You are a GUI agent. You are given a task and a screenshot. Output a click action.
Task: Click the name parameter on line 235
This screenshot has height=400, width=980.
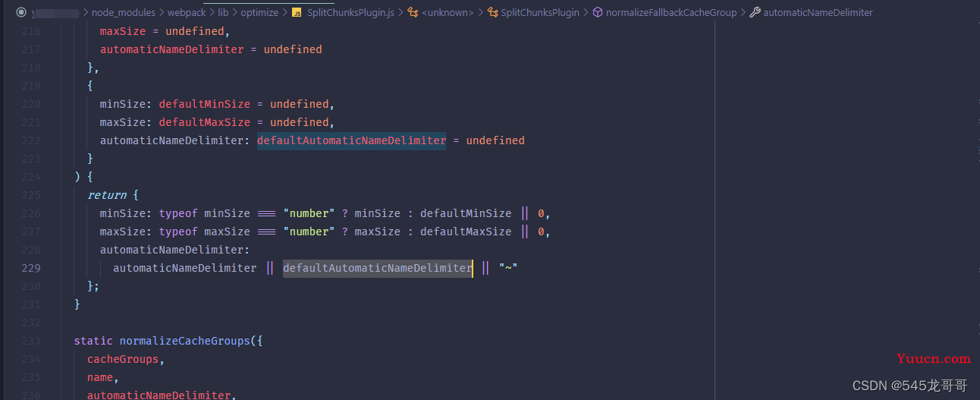[100, 377]
